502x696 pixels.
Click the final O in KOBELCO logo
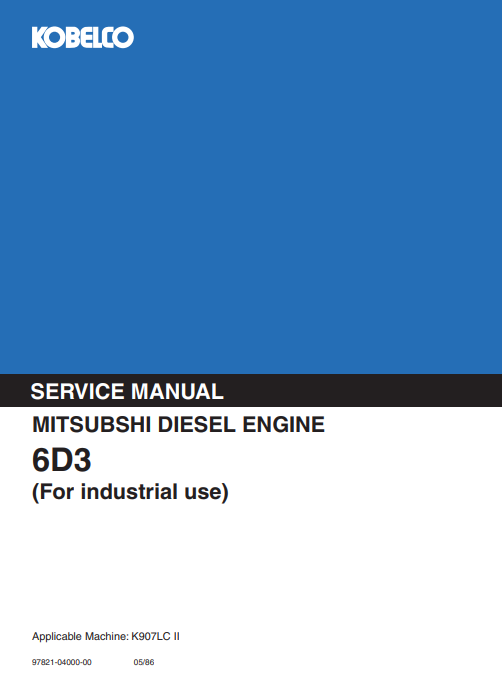[123, 38]
